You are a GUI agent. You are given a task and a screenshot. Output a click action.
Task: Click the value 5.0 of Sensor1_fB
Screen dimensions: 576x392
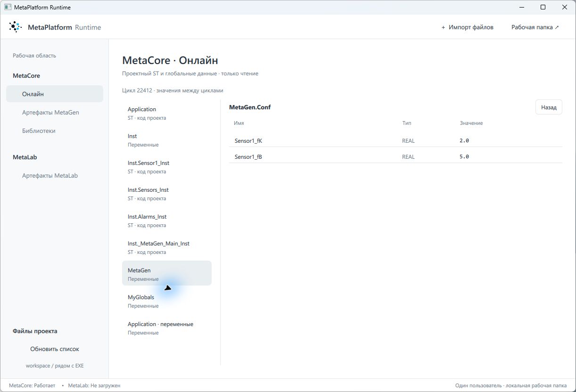point(464,157)
